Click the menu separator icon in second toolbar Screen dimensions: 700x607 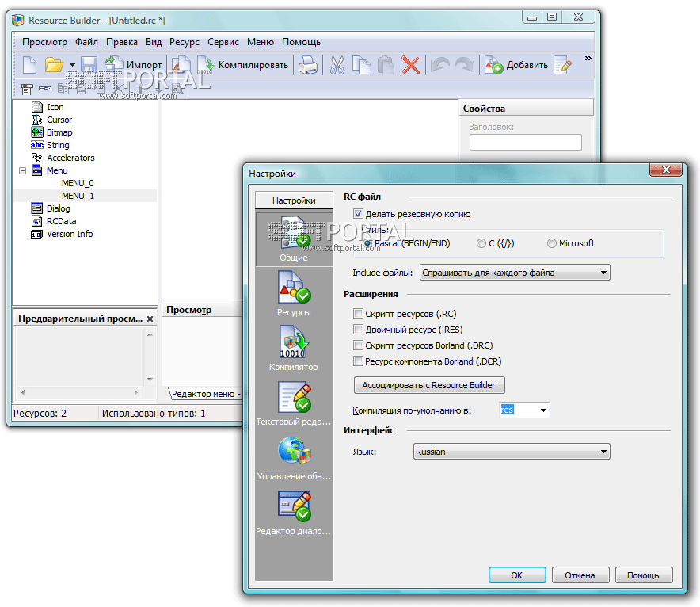click(x=45, y=89)
